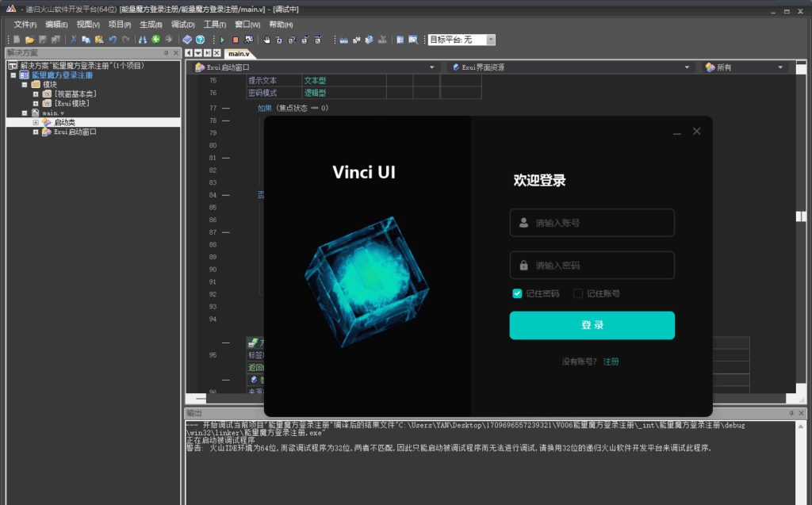Enable the 记住账号 option
The height and width of the screenshot is (505, 812).
(x=577, y=293)
